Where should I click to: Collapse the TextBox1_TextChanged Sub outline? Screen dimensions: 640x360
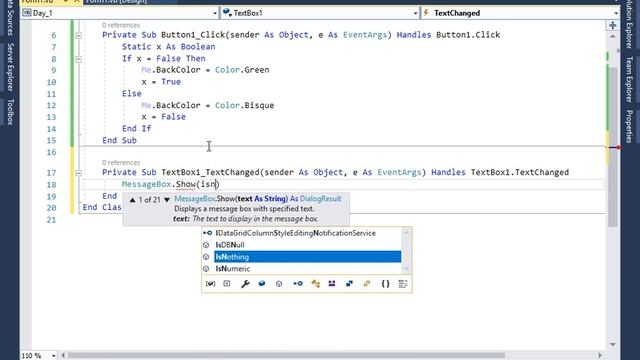[78, 173]
